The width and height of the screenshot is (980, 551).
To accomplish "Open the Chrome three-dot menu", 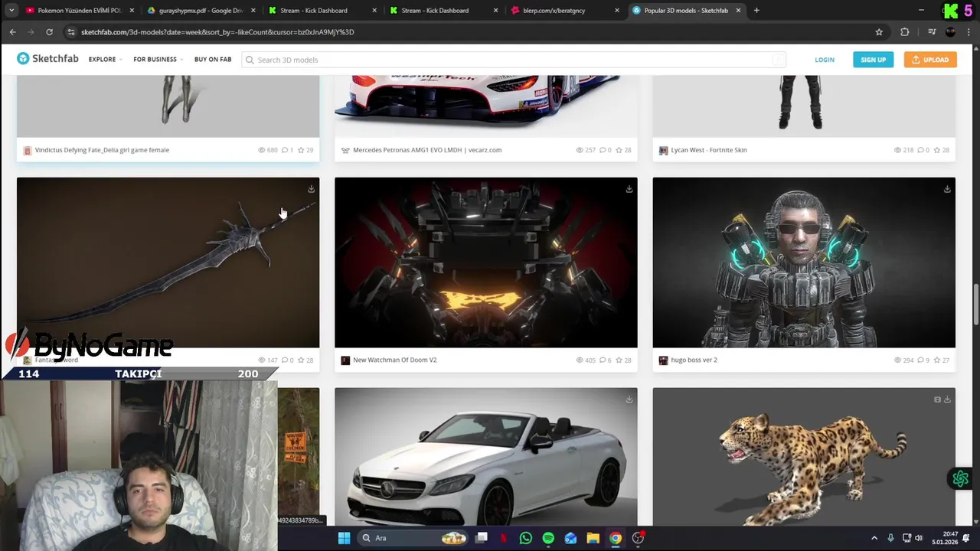I will (968, 32).
